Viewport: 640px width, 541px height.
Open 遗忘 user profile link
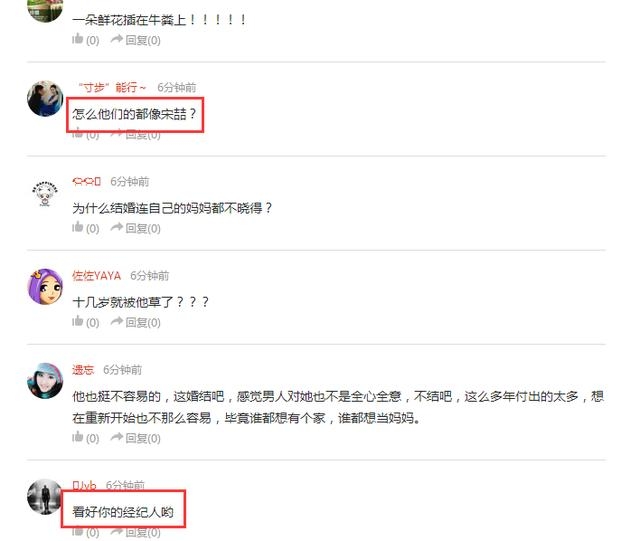83,370
